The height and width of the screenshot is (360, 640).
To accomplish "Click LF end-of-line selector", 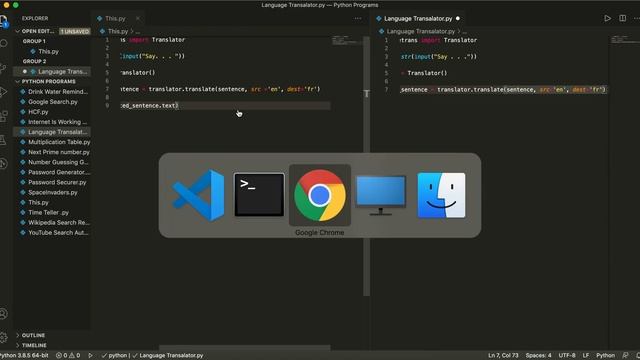I will pyautogui.click(x=586, y=356).
